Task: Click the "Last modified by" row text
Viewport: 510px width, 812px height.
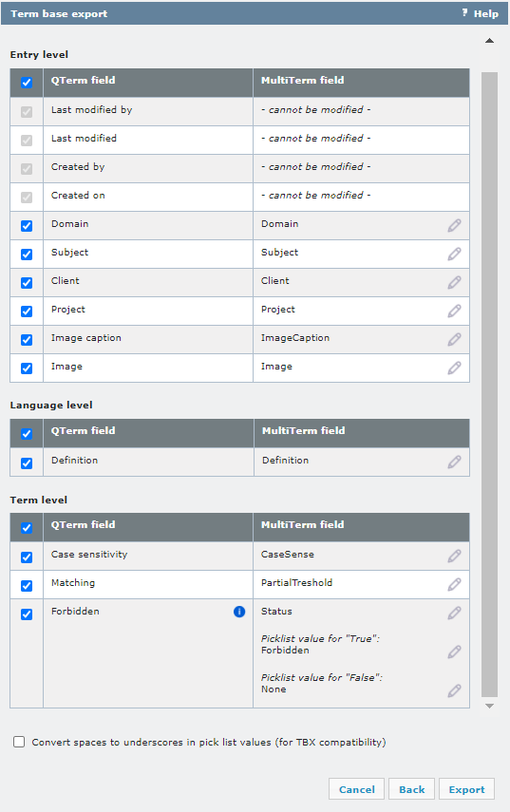Action: tap(91, 110)
